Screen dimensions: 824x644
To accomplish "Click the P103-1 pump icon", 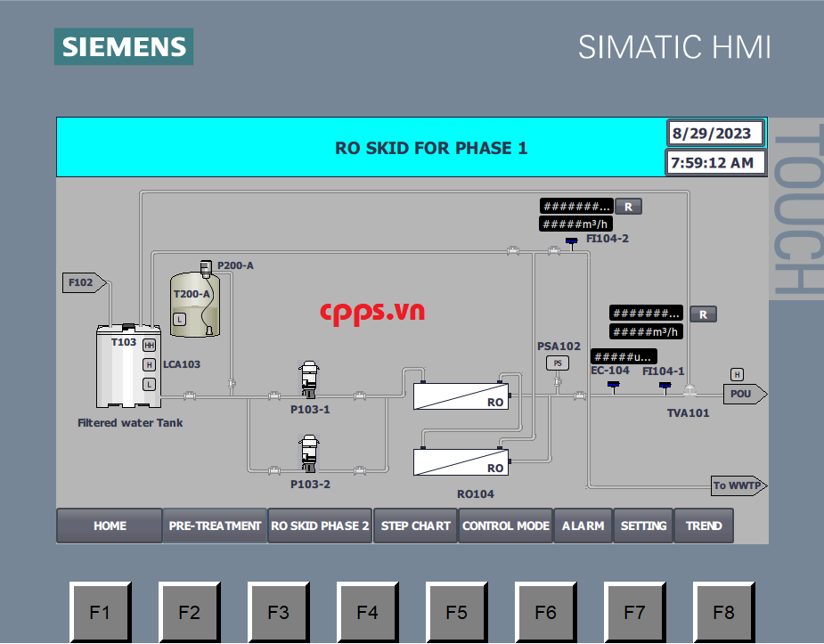I will tap(308, 379).
